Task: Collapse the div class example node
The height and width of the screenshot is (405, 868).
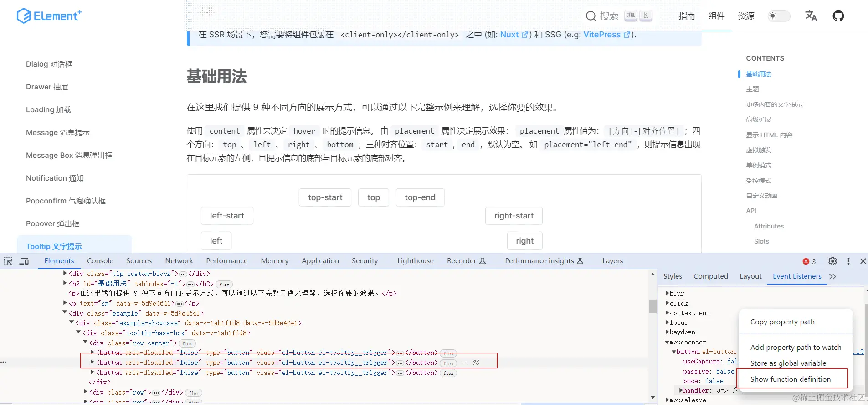Action: (65, 313)
